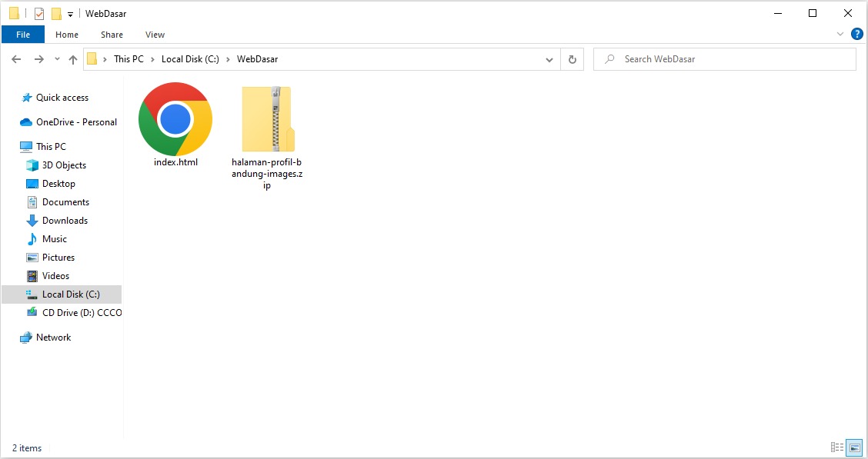Click Local Disk (C:) in the address breadcrumb

pyautogui.click(x=190, y=59)
